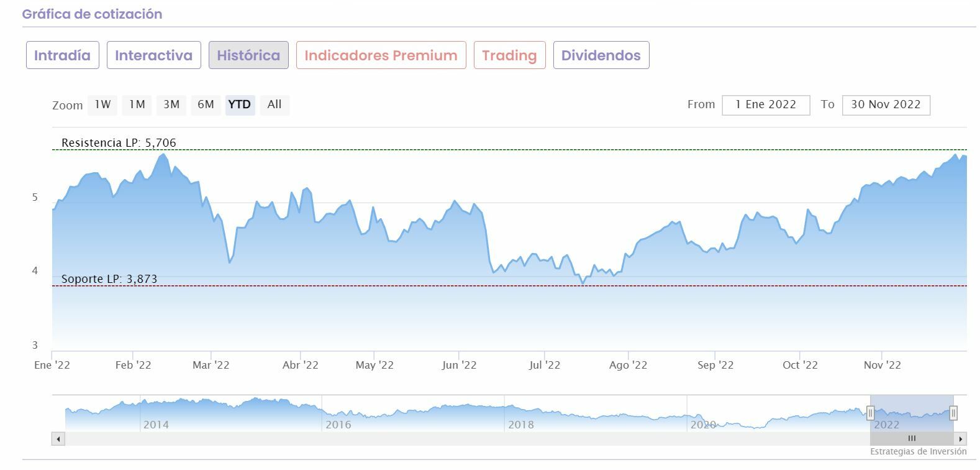Viewport: 980px width, 470px height.
Task: Set zoom range to 6M
Action: 206,104
